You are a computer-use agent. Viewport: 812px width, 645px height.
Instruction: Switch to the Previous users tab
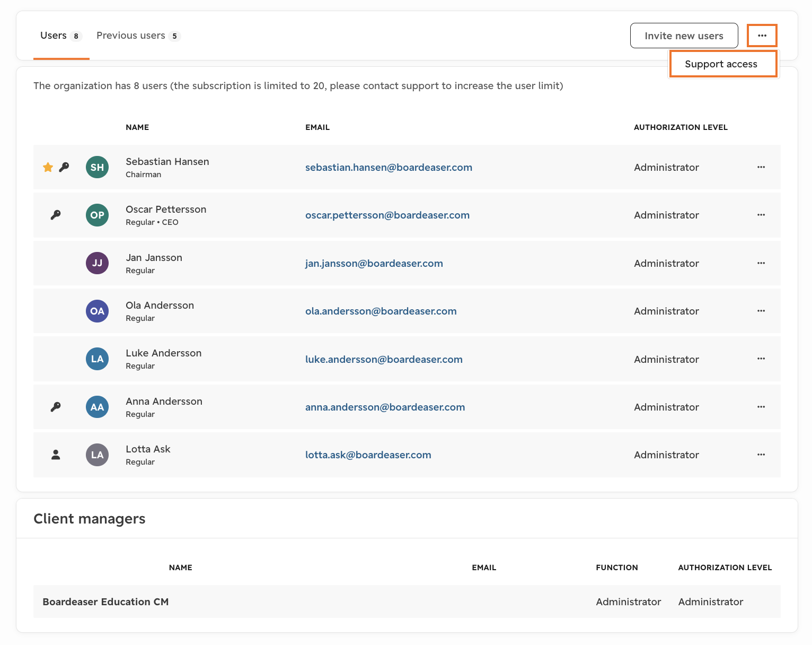click(x=138, y=36)
